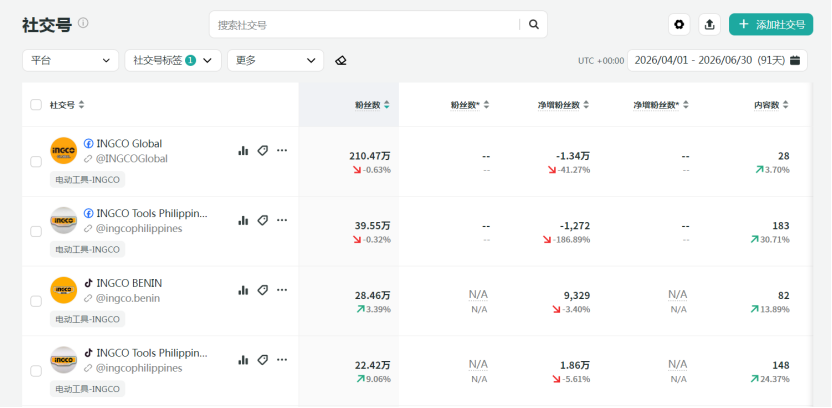The height and width of the screenshot is (408, 832).
Task: Click the eraser clear-filters icon
Action: click(x=341, y=60)
